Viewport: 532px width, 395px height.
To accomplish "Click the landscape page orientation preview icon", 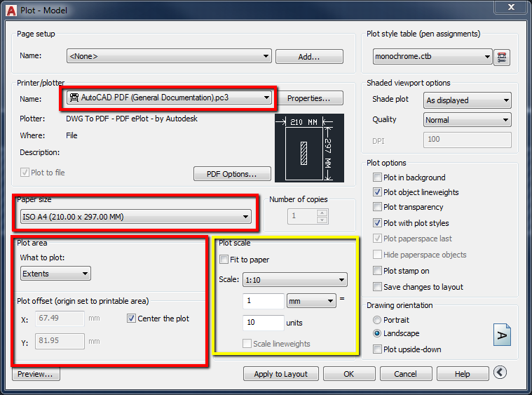I will click(502, 335).
